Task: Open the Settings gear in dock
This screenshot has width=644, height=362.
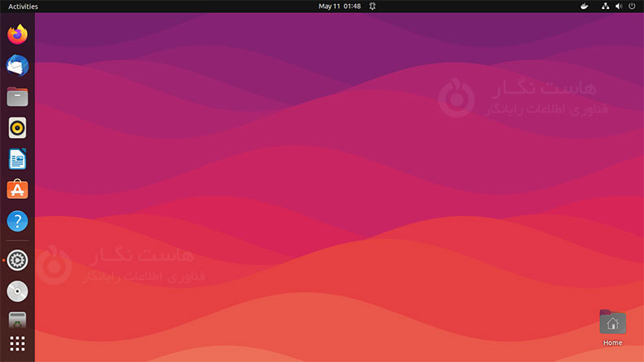Action: tap(17, 260)
